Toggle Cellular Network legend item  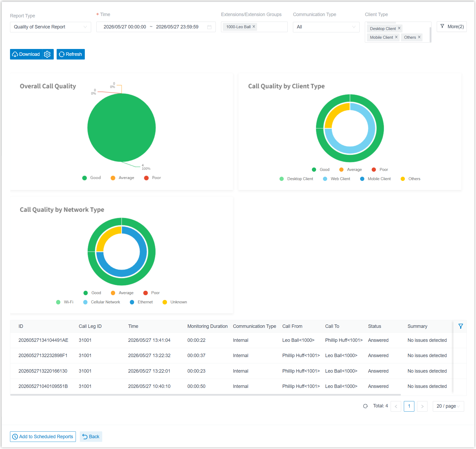tap(102, 302)
